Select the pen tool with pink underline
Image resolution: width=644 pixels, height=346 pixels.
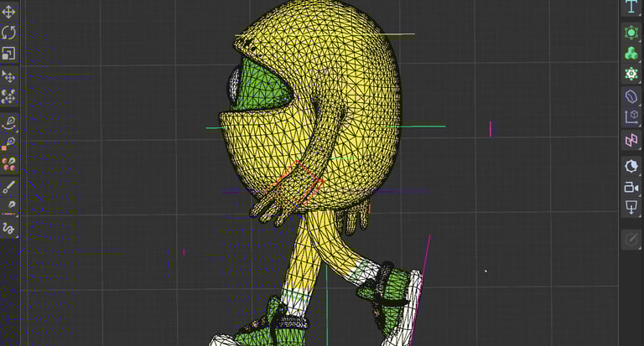pos(8,208)
